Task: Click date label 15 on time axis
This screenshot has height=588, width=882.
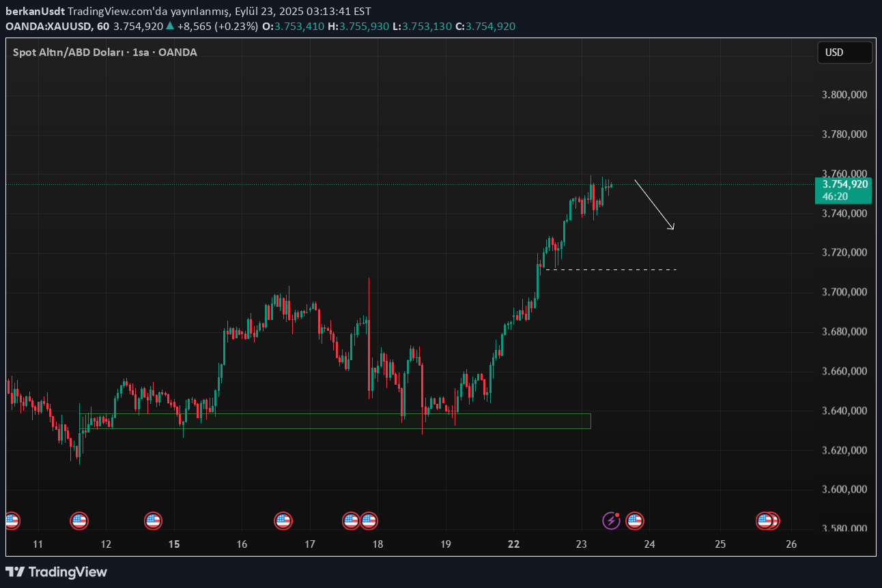Action: click(174, 544)
